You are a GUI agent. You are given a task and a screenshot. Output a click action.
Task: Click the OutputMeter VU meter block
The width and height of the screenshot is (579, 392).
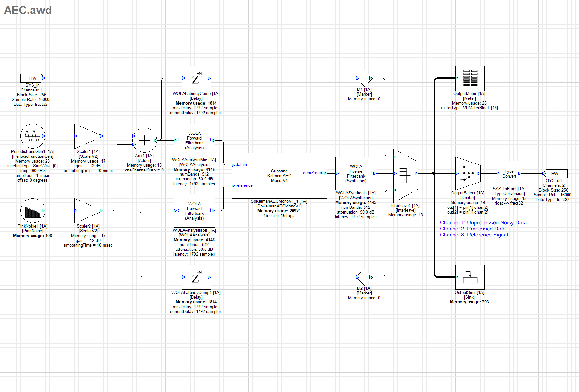470,78
